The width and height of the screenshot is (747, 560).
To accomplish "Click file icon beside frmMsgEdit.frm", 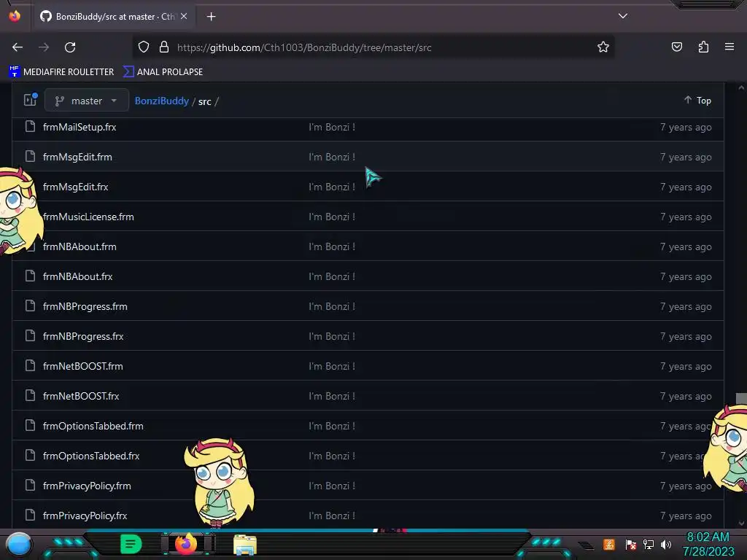I will [x=30, y=157].
